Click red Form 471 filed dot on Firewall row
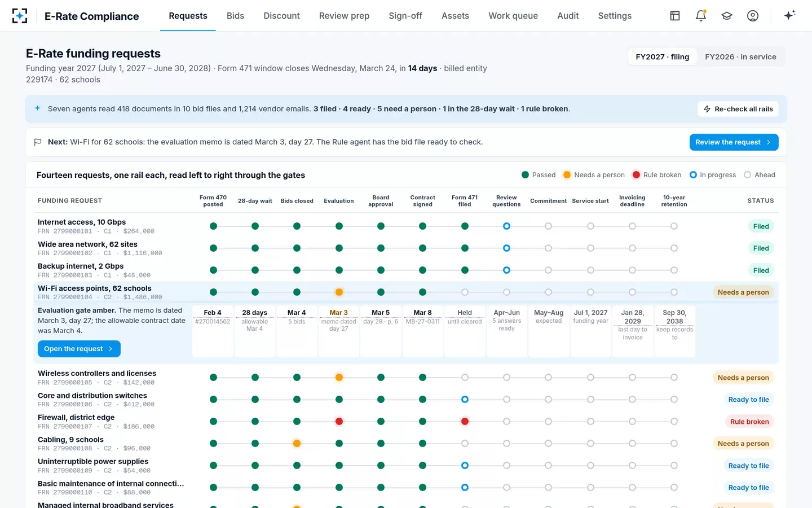Viewport: 812px width, 508px height. (x=465, y=422)
